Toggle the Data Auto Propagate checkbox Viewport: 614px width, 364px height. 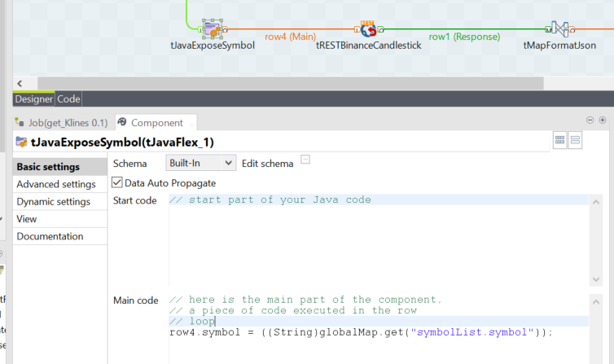pos(116,182)
